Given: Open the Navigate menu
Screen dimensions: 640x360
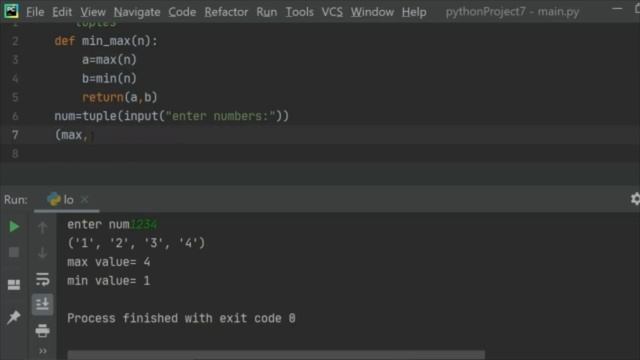Looking at the screenshot, I should click(x=137, y=12).
